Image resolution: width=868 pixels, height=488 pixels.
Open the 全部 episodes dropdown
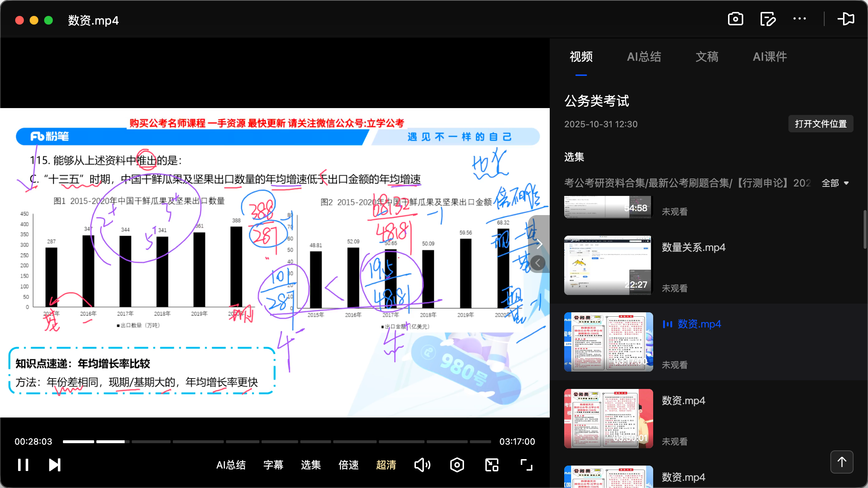pyautogui.click(x=835, y=183)
